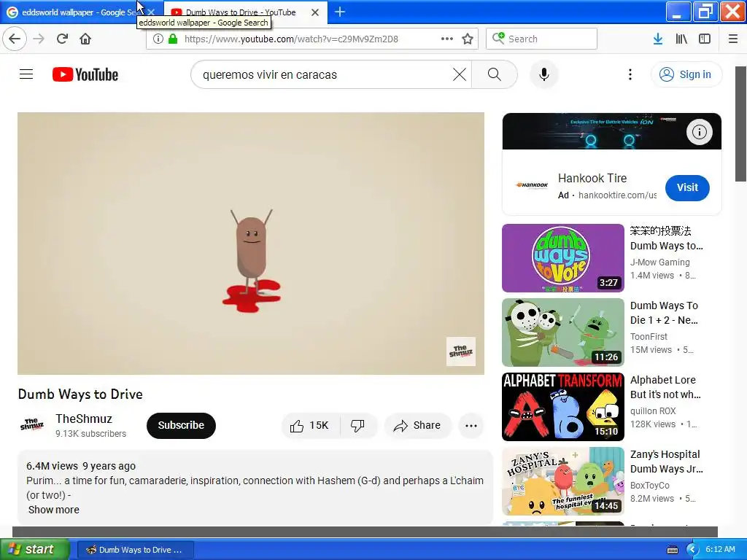The height and width of the screenshot is (560, 747).
Task: Start voice search with microphone icon
Action: [x=544, y=74]
